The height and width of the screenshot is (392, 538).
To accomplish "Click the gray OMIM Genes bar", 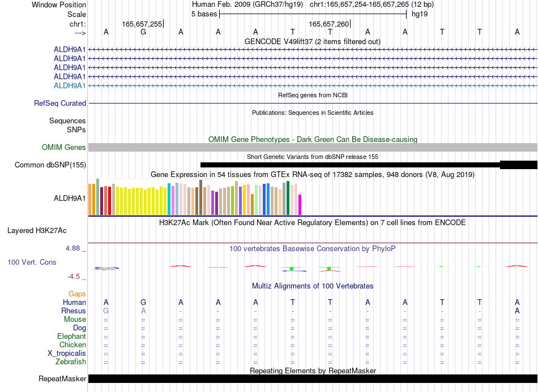I will 313,147.
